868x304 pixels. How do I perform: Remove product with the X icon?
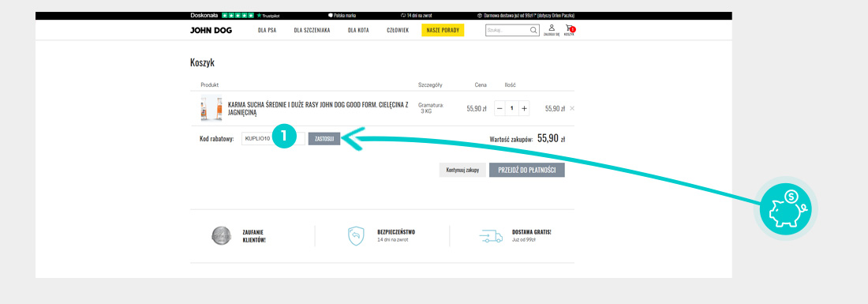click(572, 108)
